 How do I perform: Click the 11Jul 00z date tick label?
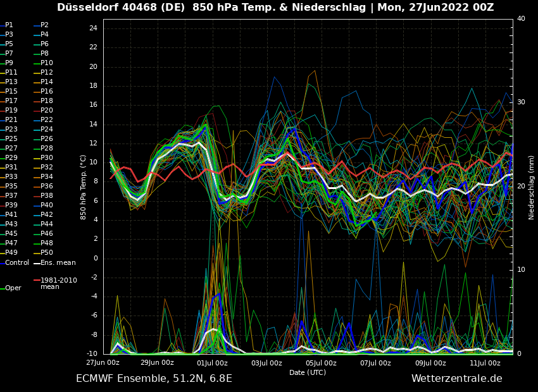pyautogui.click(x=485, y=363)
